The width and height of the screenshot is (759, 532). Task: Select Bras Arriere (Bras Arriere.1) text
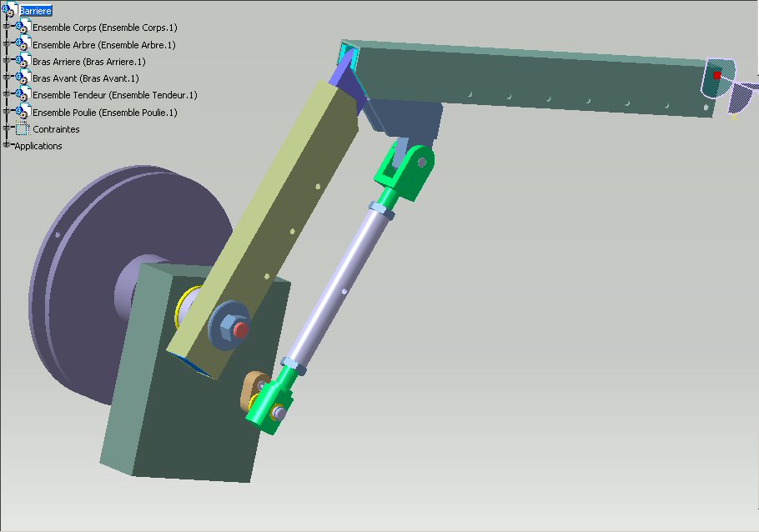click(88, 62)
